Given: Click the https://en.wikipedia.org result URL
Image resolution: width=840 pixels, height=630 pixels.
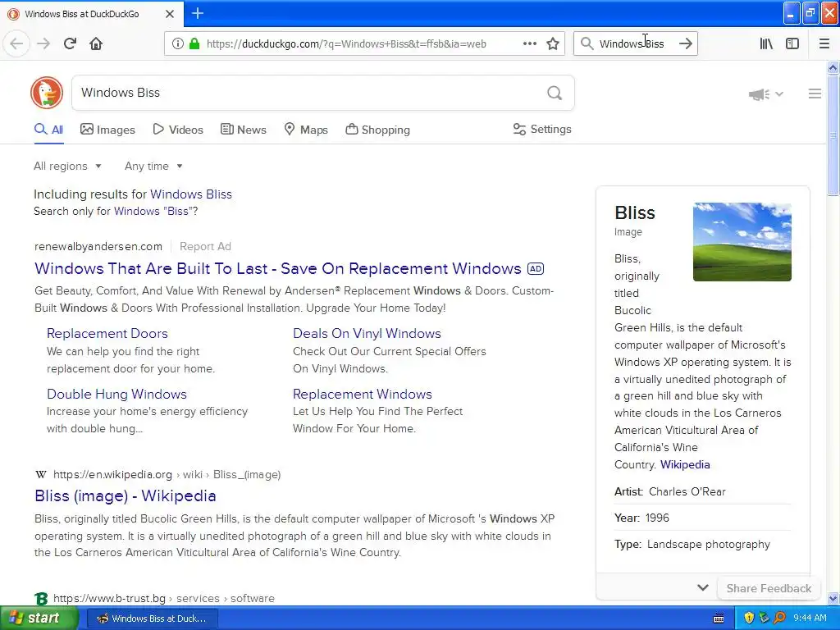Looking at the screenshot, I should [x=112, y=474].
